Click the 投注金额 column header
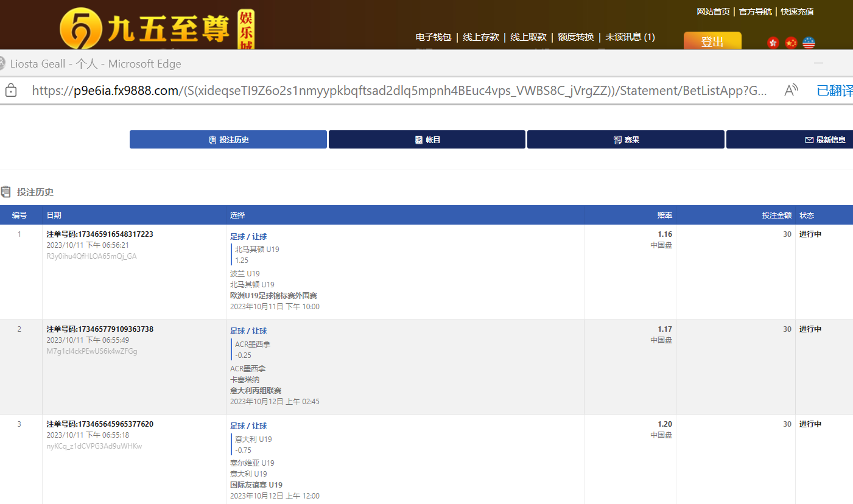 (x=777, y=215)
